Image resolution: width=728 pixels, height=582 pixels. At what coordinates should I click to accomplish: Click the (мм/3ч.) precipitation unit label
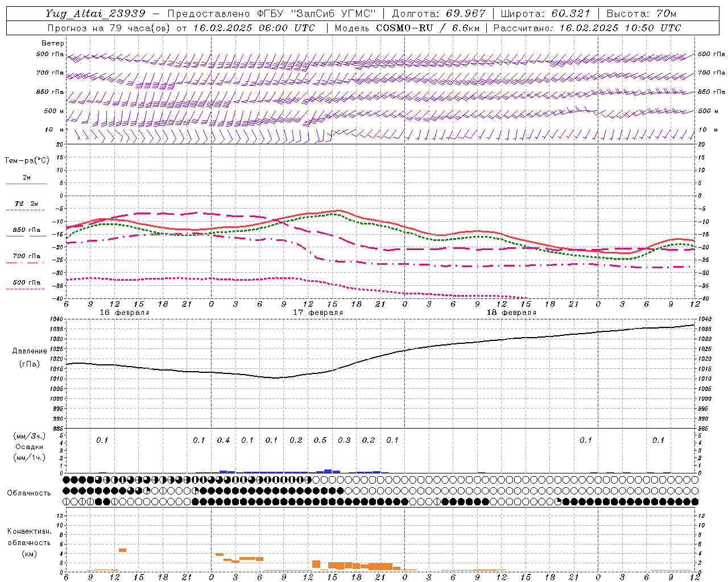[x=30, y=436]
